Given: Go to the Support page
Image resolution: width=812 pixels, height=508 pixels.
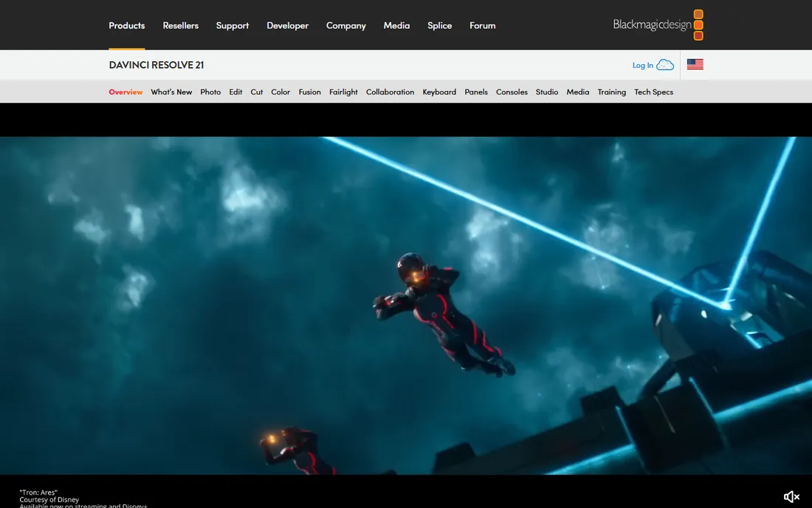Looking at the screenshot, I should pos(233,25).
